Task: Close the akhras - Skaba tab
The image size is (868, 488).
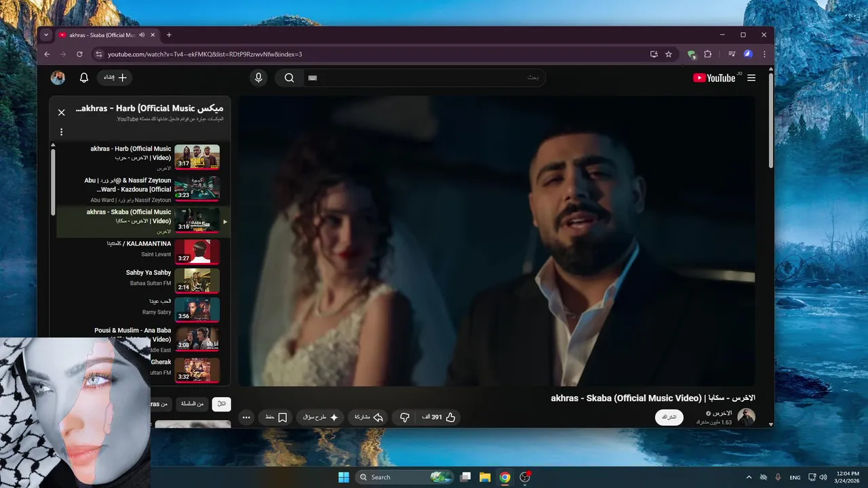Action: click(153, 35)
